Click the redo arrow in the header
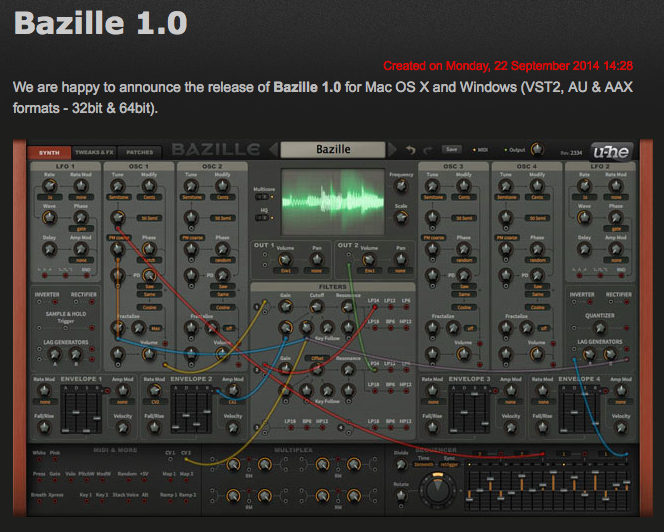664x532 pixels. coord(427,149)
